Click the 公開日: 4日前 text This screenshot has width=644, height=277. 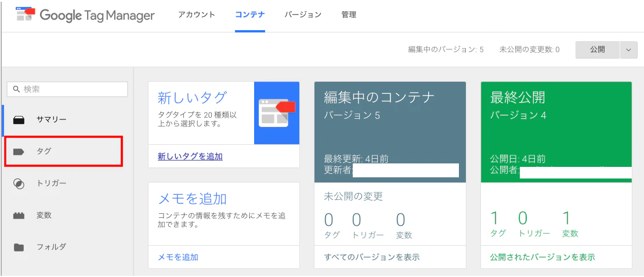pos(518,158)
